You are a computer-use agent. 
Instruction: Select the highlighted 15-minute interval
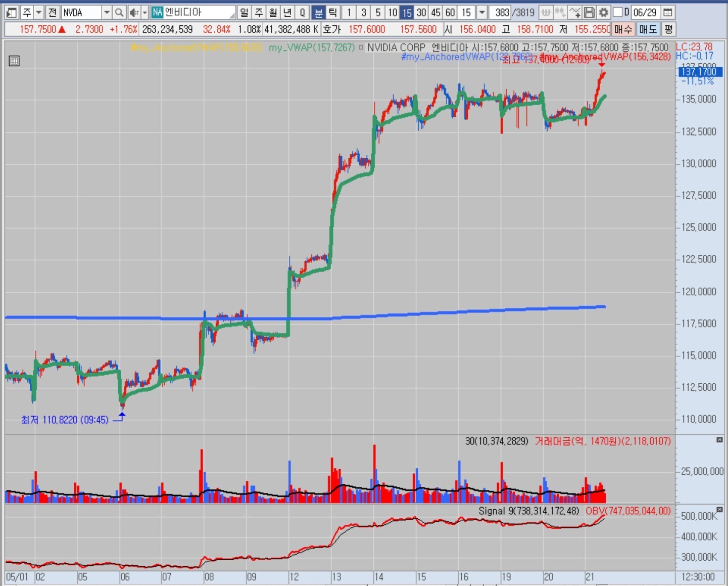[x=407, y=12]
